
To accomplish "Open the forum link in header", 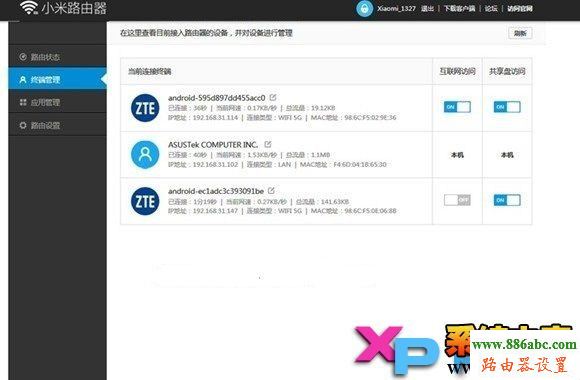I will point(491,9).
